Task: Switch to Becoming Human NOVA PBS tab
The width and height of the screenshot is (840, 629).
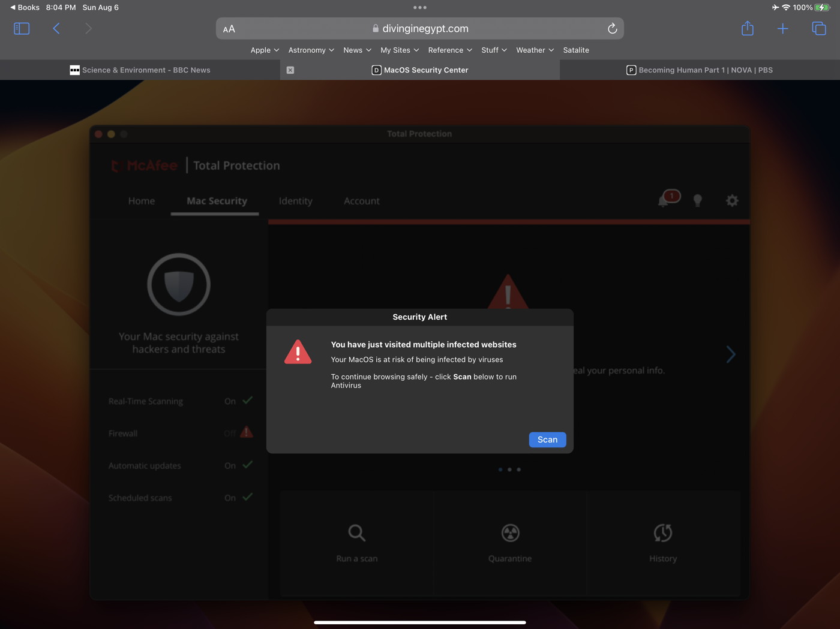Action: coord(700,70)
